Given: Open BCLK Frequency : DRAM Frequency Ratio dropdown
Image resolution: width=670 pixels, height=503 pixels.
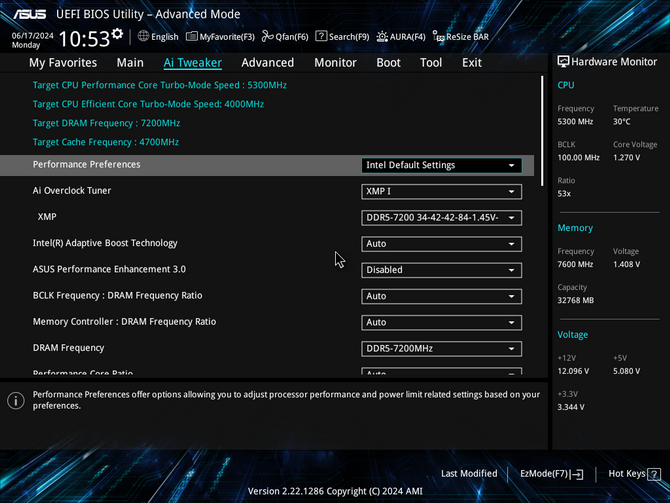Looking at the screenshot, I should click(441, 296).
